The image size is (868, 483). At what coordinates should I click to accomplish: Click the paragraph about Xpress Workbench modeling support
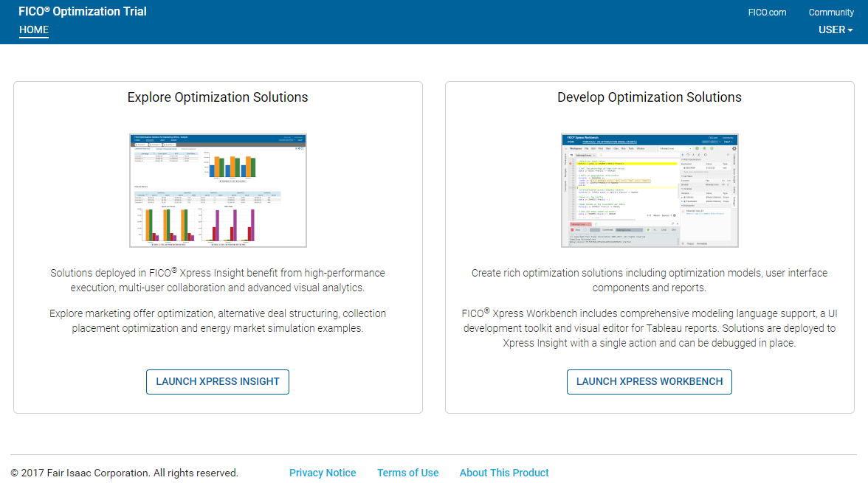point(650,327)
